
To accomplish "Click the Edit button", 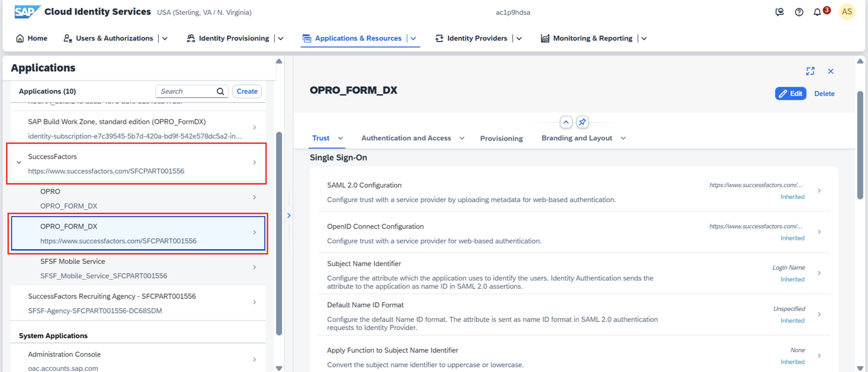I will pos(791,94).
